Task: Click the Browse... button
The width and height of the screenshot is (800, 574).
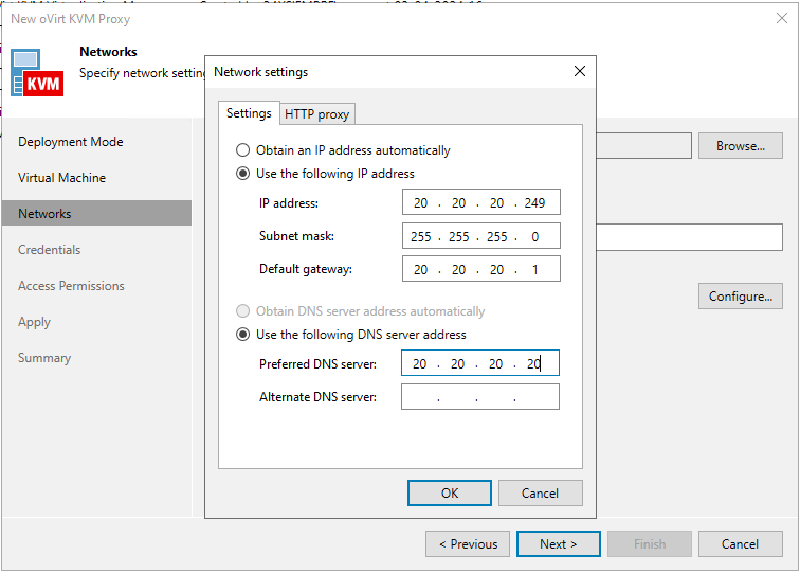Action: click(740, 146)
